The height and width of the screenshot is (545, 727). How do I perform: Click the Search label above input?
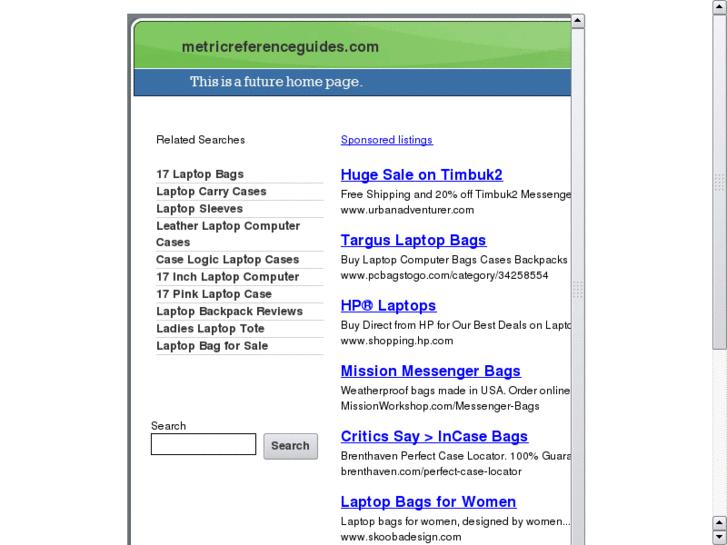[x=168, y=426]
